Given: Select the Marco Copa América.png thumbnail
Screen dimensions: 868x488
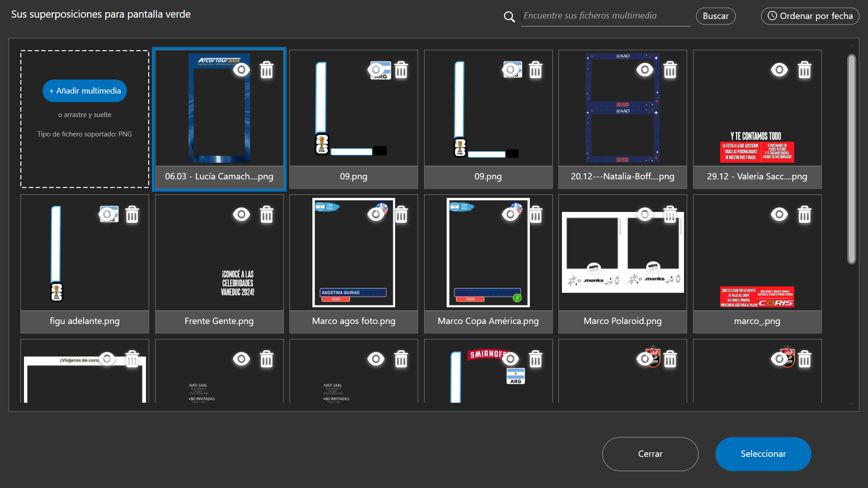Looking at the screenshot, I should 488,253.
